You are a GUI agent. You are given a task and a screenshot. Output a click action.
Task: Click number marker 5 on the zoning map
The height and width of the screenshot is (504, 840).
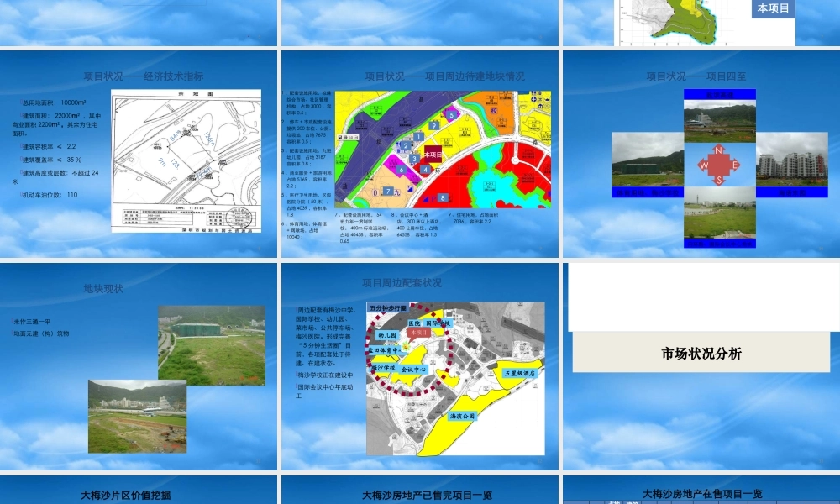pos(452,114)
